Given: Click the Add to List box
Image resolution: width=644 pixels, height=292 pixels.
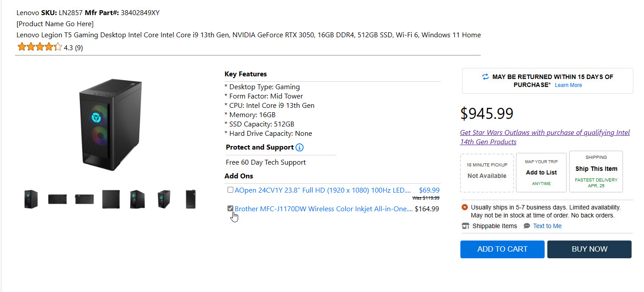Looking at the screenshot, I should tap(541, 172).
